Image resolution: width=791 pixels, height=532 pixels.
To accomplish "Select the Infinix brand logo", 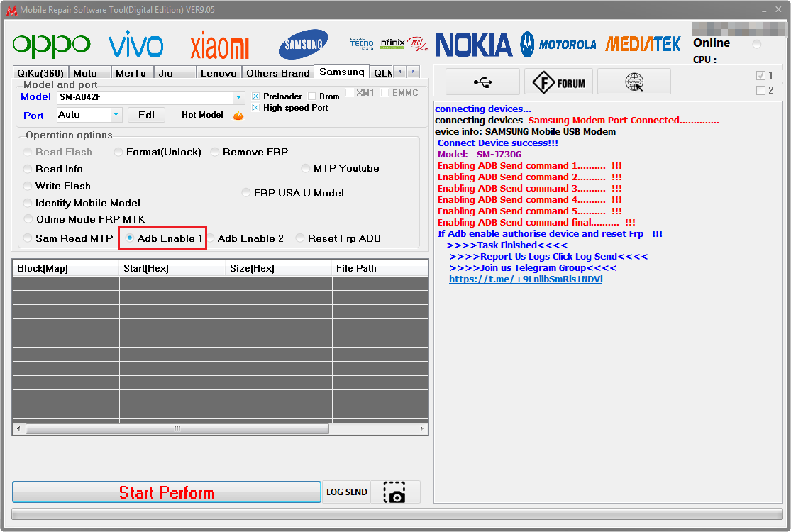I will coord(392,44).
